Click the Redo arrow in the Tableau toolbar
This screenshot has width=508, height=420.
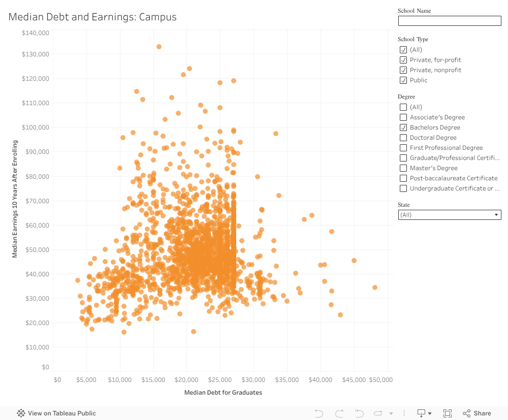[x=339, y=413]
